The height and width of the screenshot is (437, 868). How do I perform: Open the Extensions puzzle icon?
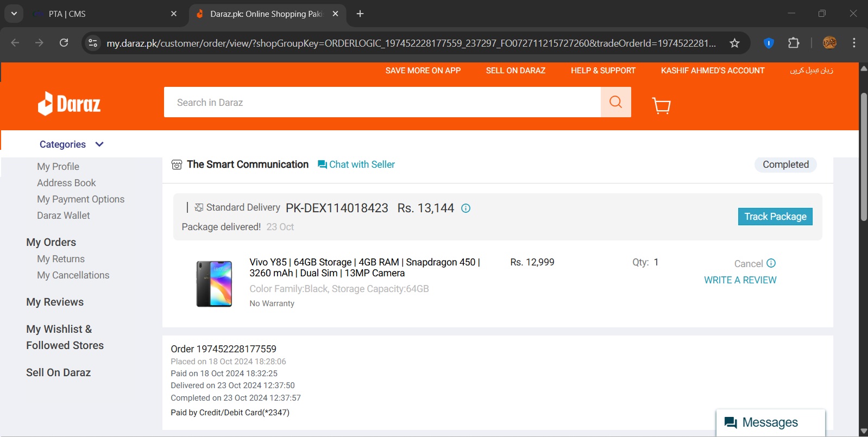click(x=794, y=43)
